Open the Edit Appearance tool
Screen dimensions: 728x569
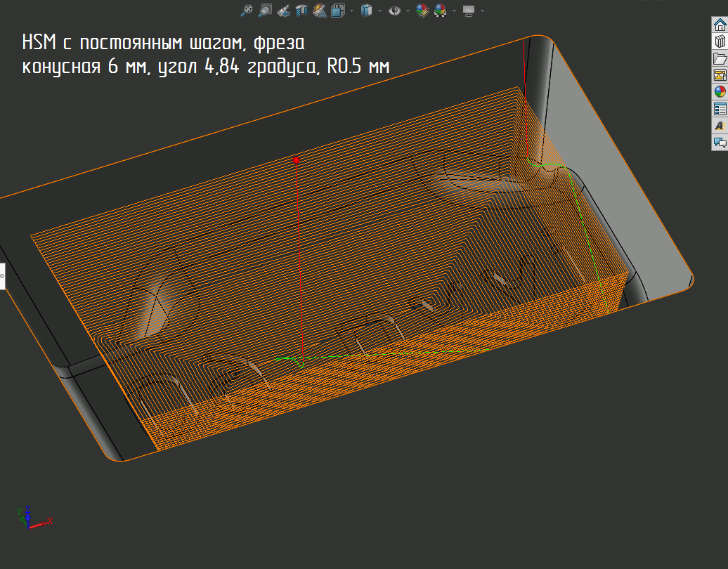tap(422, 11)
